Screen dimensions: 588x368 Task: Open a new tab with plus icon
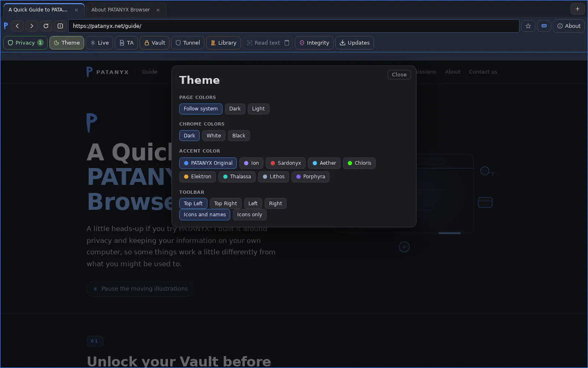pos(577,9)
